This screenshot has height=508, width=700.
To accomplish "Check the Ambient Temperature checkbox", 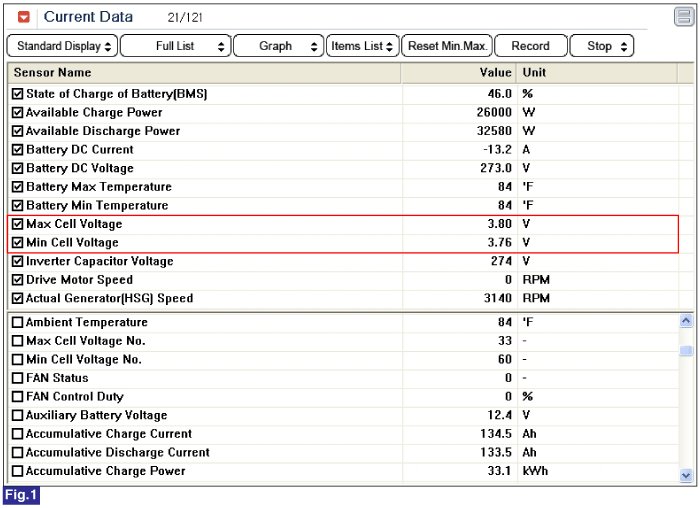I will click(17, 322).
